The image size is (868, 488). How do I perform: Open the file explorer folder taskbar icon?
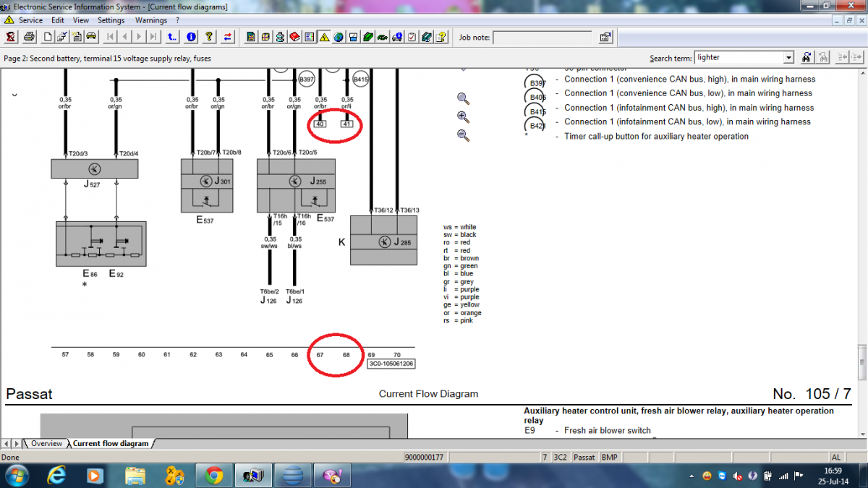pos(135,475)
